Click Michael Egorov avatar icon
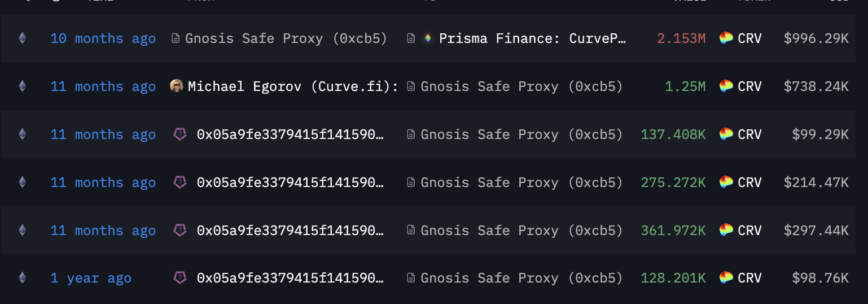This screenshot has width=868, height=304. coord(177,86)
